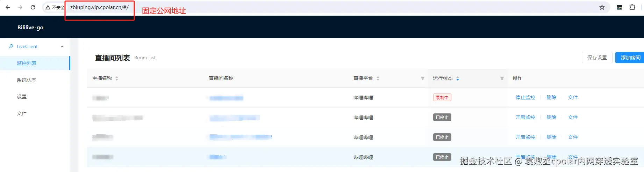The image size is (644, 172).
Task: Click the 操作 column header
Action: pos(517,78)
